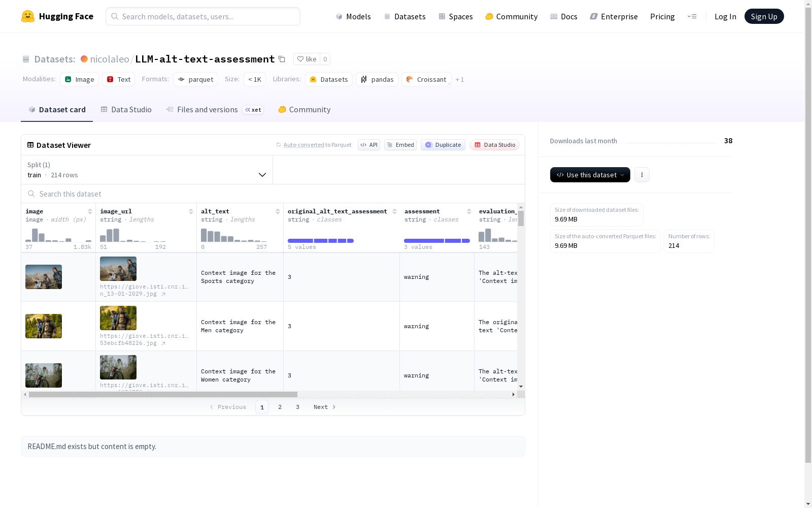Viewport: 812px width, 508px height.
Task: Click the search magnifier in dataset search
Action: [x=31, y=194]
